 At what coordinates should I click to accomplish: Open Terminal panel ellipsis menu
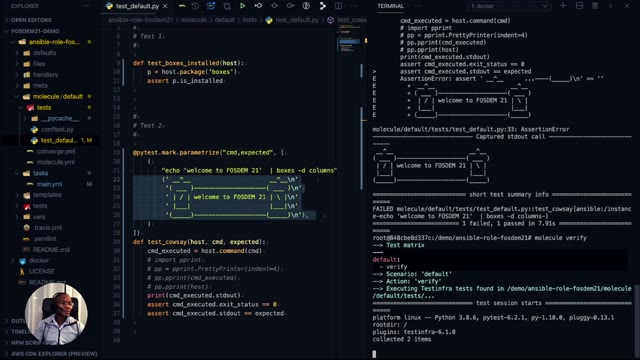[417, 6]
